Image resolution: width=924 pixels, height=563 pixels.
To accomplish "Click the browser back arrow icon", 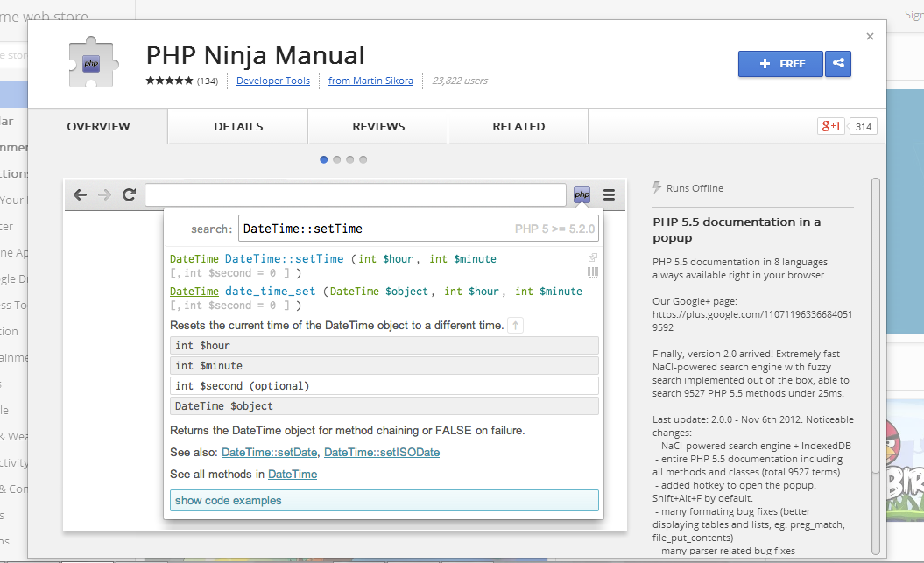I will 80,194.
